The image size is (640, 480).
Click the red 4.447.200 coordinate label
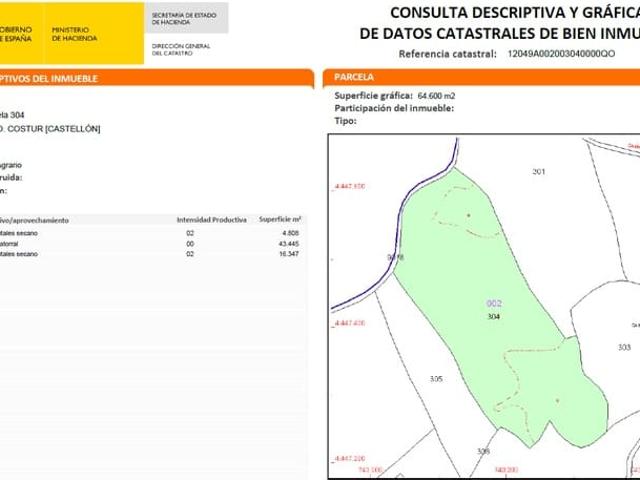pos(349,459)
